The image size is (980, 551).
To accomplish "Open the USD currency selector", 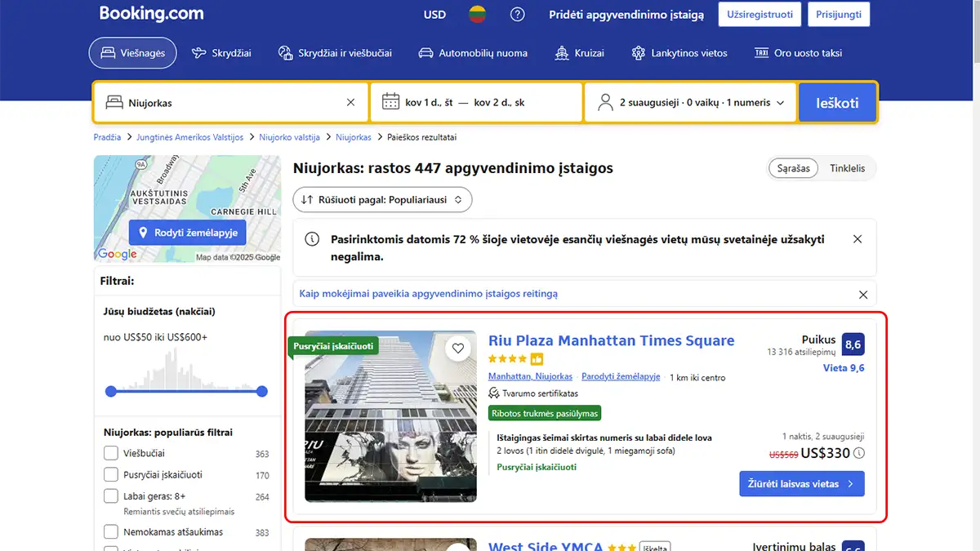I will point(434,14).
